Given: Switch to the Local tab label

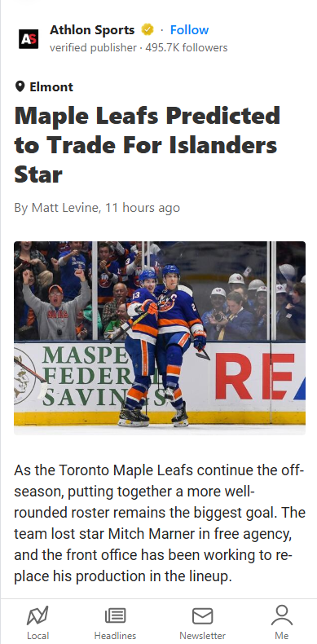Looking at the screenshot, I should point(37,635).
